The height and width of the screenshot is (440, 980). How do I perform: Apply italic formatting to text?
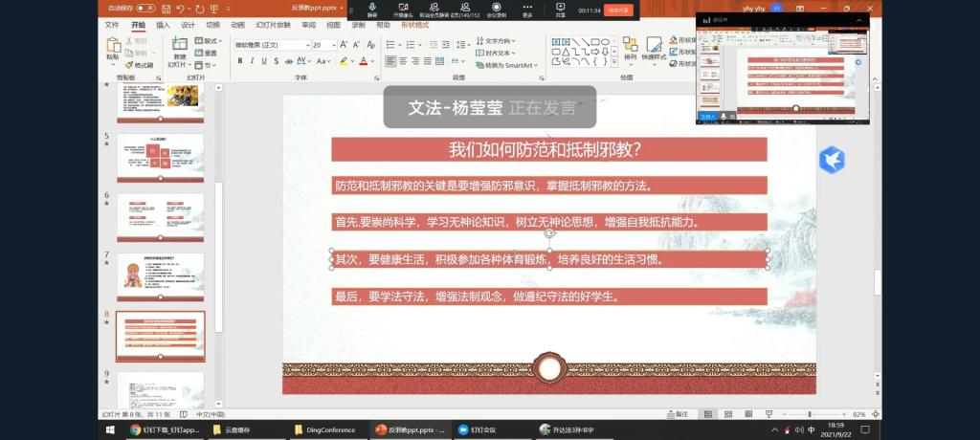[253, 61]
